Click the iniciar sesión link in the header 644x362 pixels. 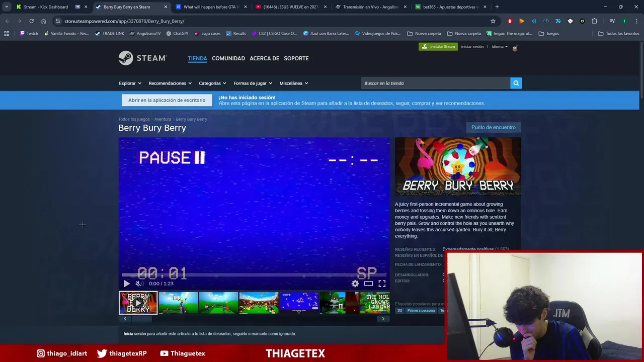472,47
